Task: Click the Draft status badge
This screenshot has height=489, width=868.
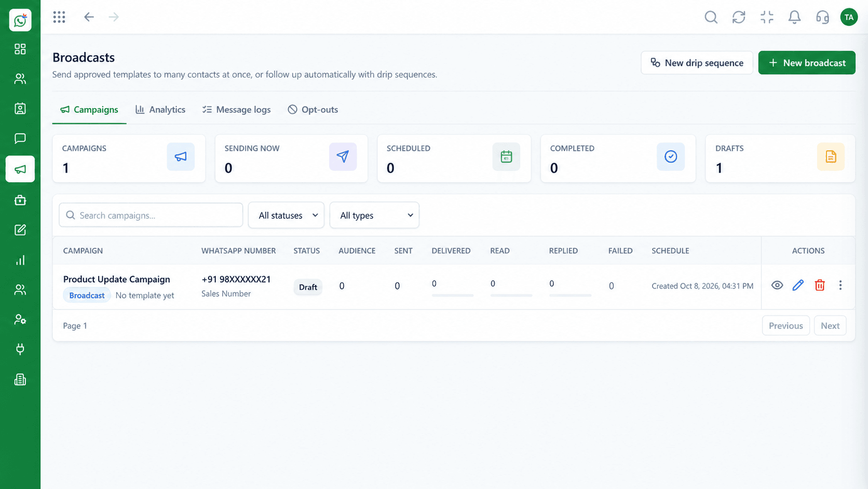Action: tap(308, 287)
